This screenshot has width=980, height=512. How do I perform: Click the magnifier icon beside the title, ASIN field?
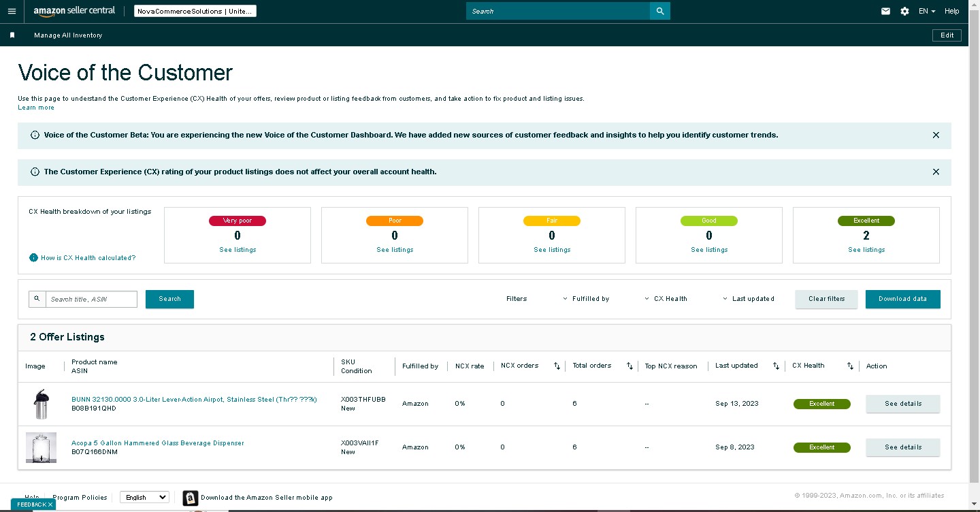(x=37, y=299)
